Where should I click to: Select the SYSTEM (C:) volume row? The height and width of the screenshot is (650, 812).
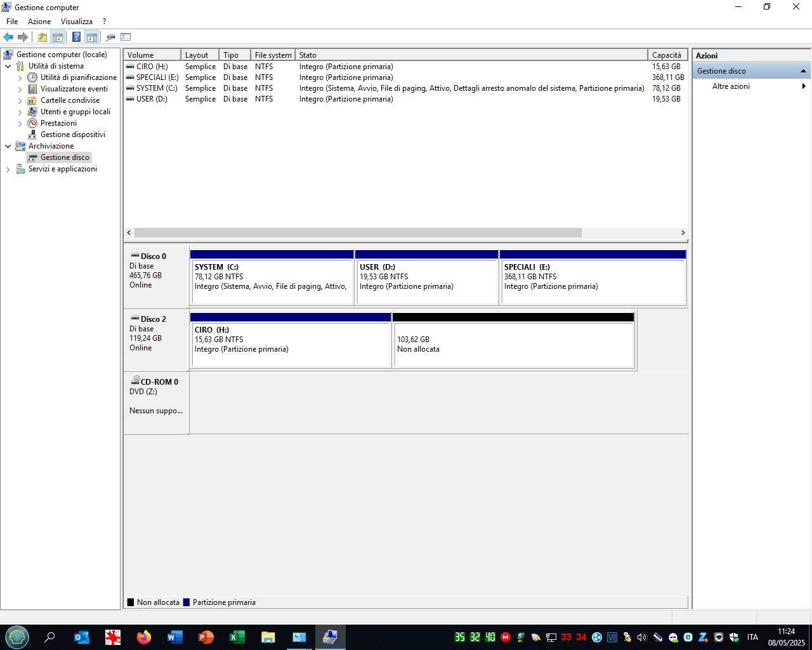click(405, 88)
